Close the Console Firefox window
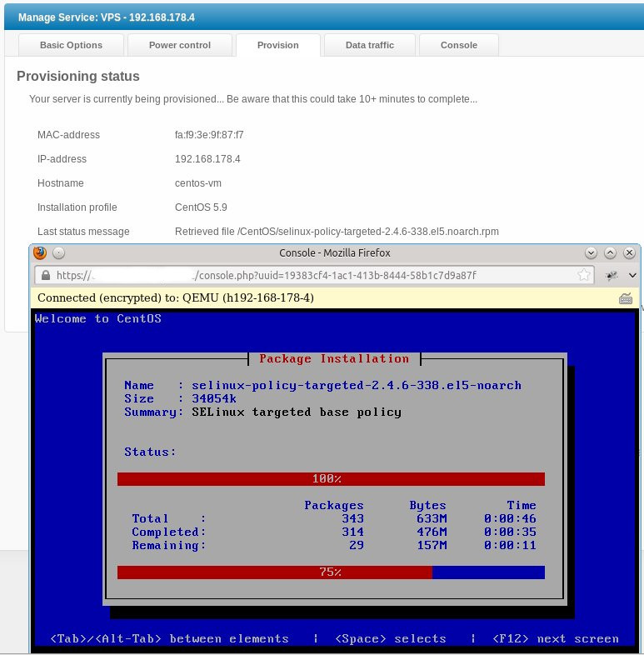Viewport: 644px width, 655px height. [629, 252]
